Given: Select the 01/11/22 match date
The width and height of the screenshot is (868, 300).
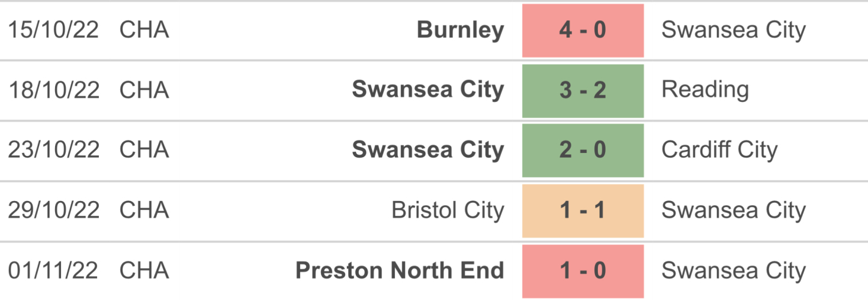Looking at the screenshot, I should [53, 270].
